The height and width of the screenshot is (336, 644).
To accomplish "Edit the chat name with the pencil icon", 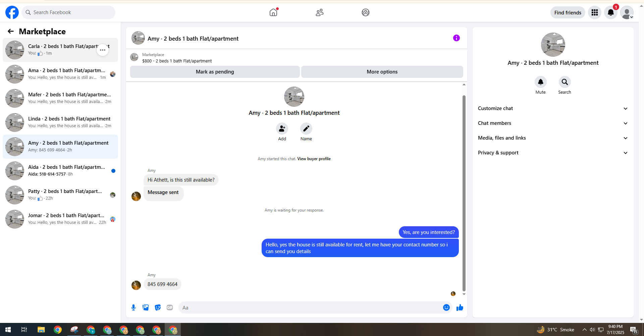I will click(x=306, y=129).
